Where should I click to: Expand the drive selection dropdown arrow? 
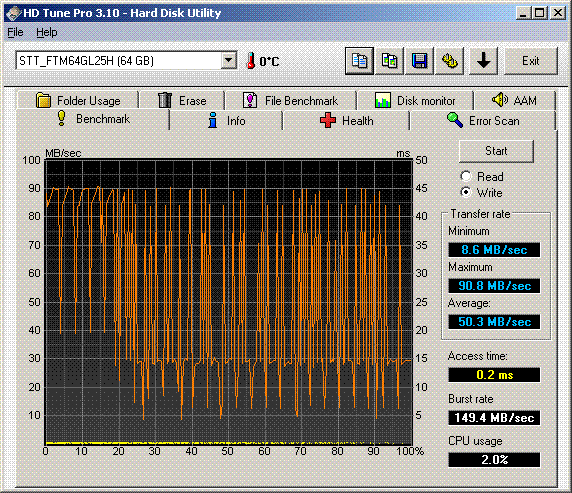229,61
